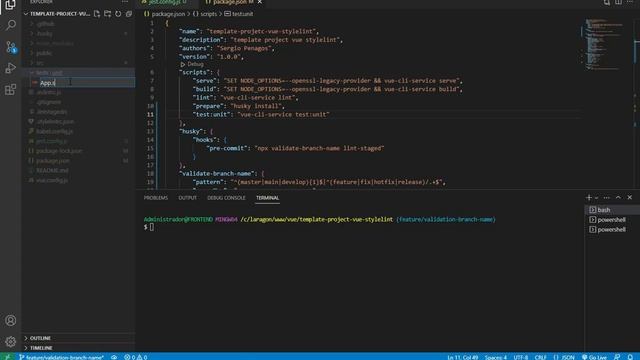This screenshot has width=640, height=360.
Task: Click CRLF line ending in status bar
Action: coord(540,357)
